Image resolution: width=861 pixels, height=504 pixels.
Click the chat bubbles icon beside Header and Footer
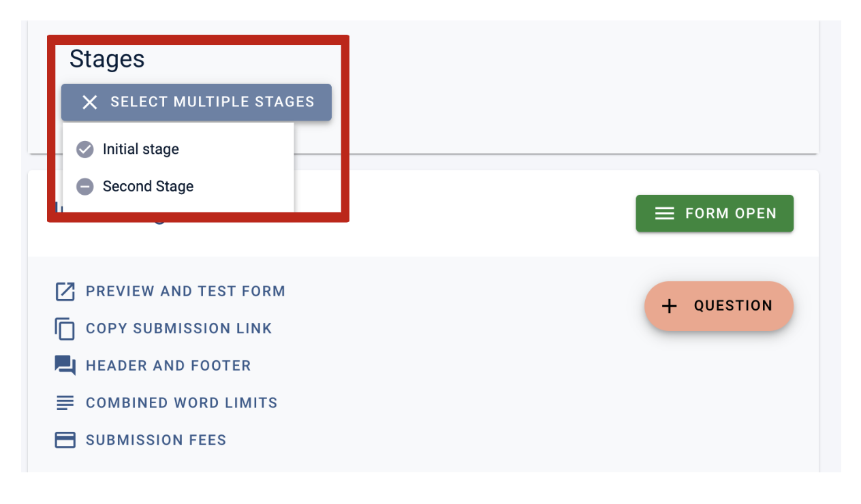[x=65, y=366]
